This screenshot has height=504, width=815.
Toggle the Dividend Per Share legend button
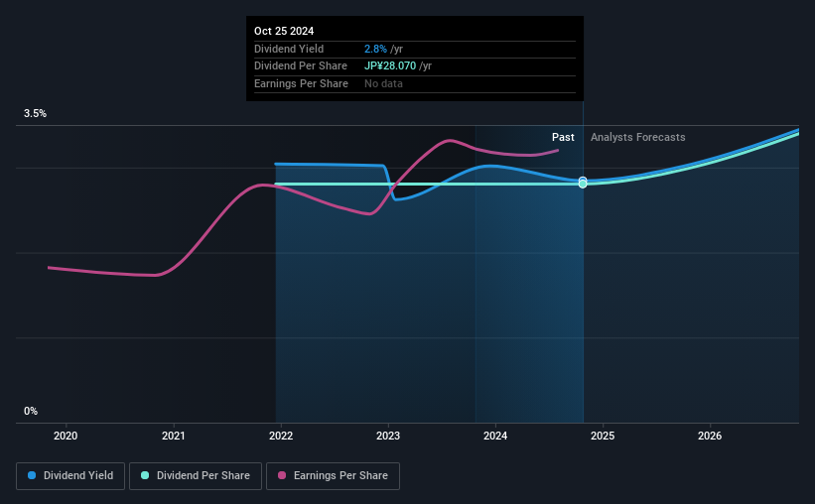[x=196, y=476]
